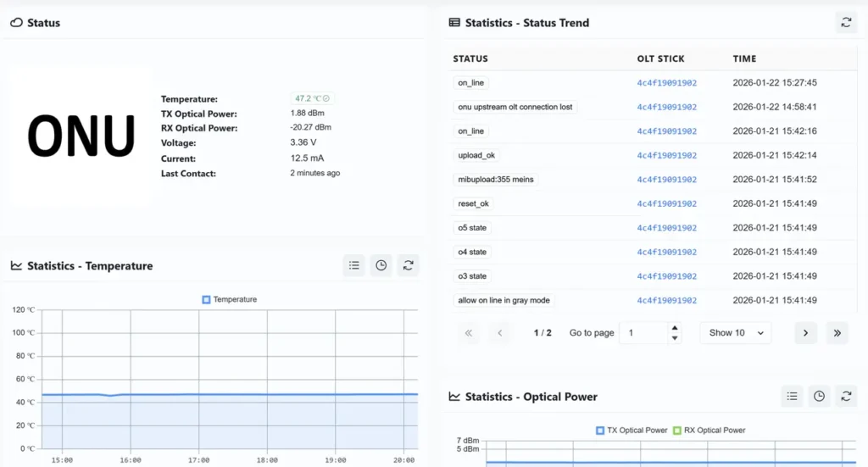This screenshot has width=868, height=467.
Task: Click the OLT STICK column header
Action: 660,58
